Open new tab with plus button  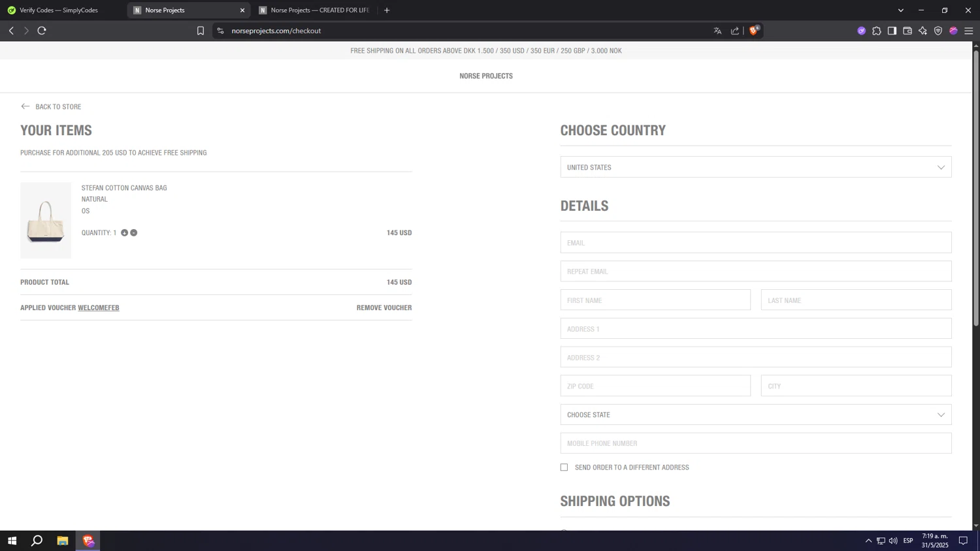(x=387, y=10)
